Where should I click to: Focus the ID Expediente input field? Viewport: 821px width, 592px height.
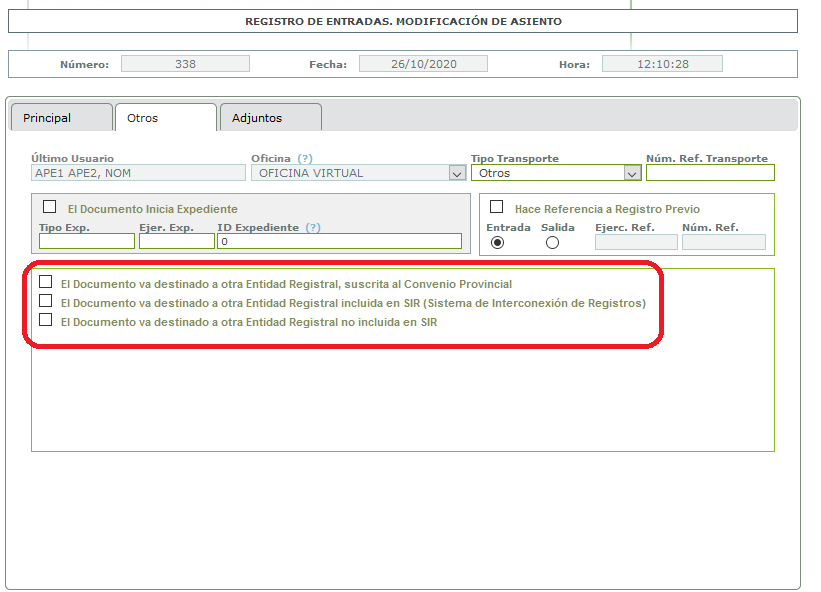[340, 241]
